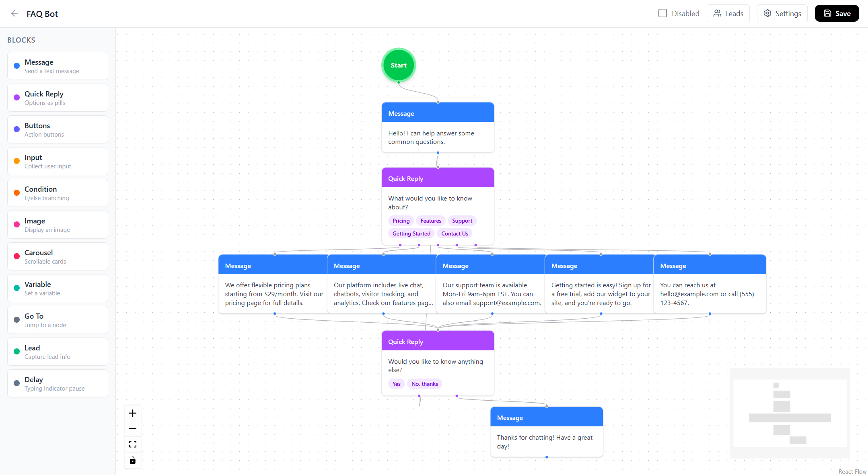Click the Settings gear icon

767,13
